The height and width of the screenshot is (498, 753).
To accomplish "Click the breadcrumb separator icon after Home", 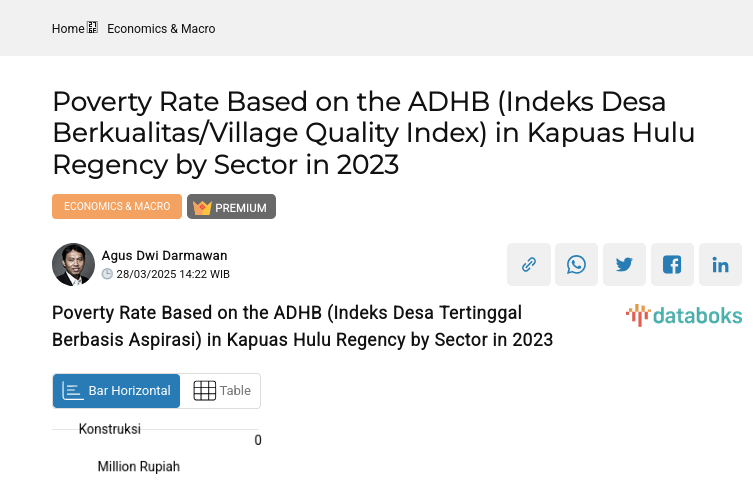I will [92, 27].
